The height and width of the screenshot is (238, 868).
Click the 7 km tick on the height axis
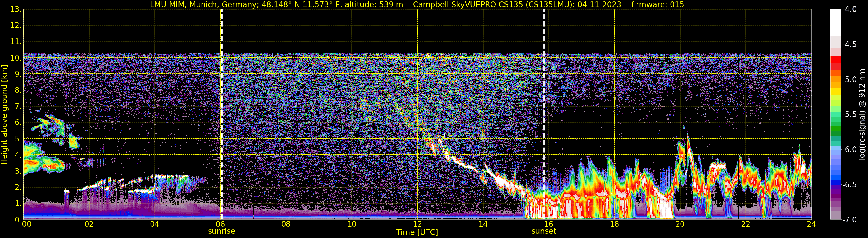click(x=18, y=107)
